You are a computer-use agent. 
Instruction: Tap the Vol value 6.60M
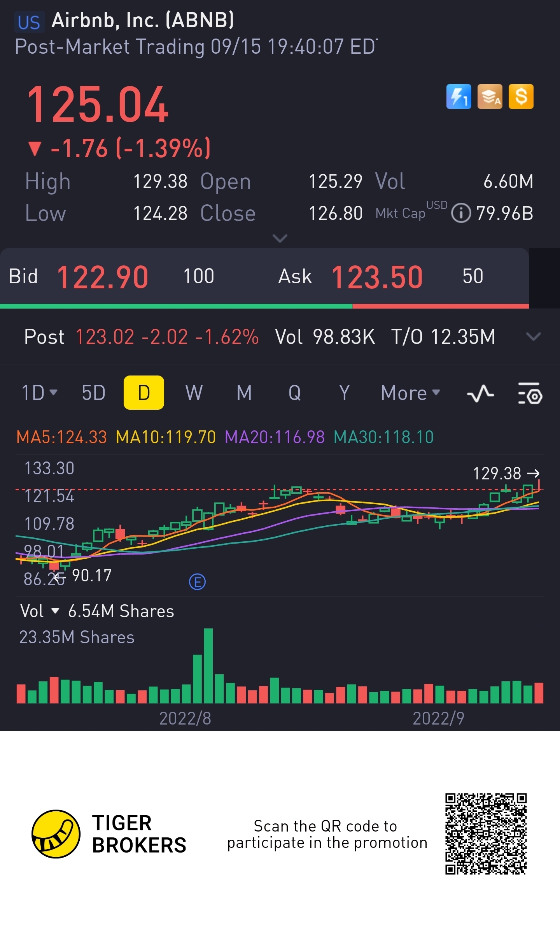[x=508, y=181]
